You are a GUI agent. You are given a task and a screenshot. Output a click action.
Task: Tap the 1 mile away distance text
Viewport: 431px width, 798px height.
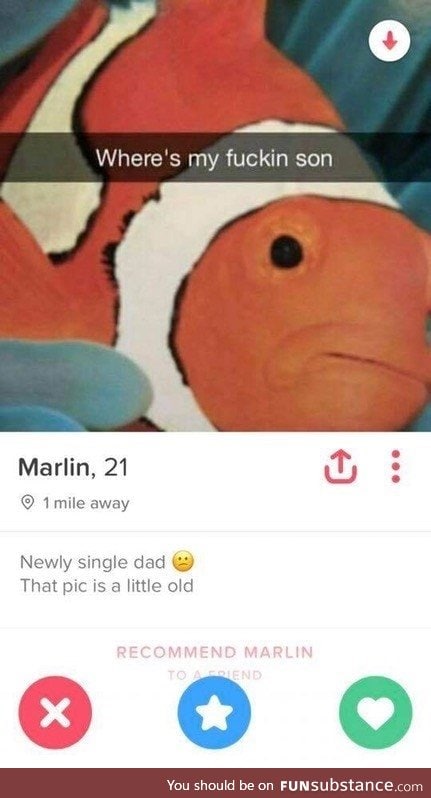(x=86, y=503)
